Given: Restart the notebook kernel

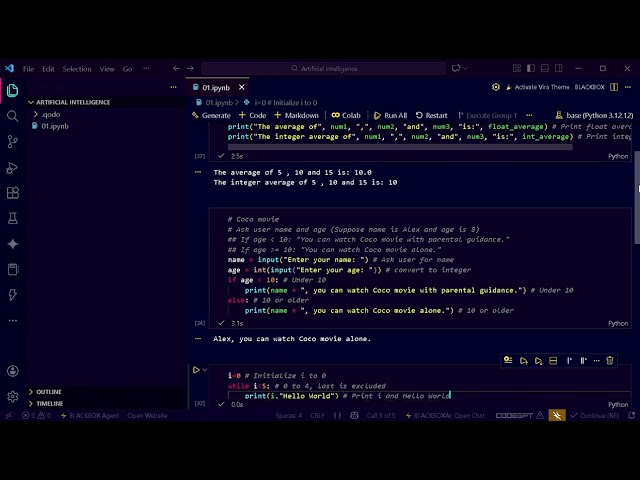Looking at the screenshot, I should pyautogui.click(x=431, y=116).
